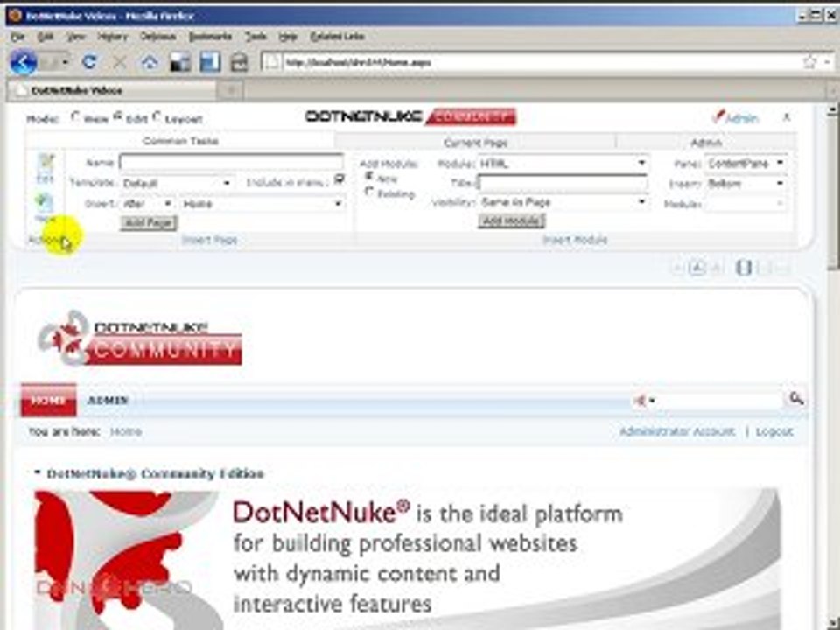Choose the Existing module radio button

coord(368,192)
